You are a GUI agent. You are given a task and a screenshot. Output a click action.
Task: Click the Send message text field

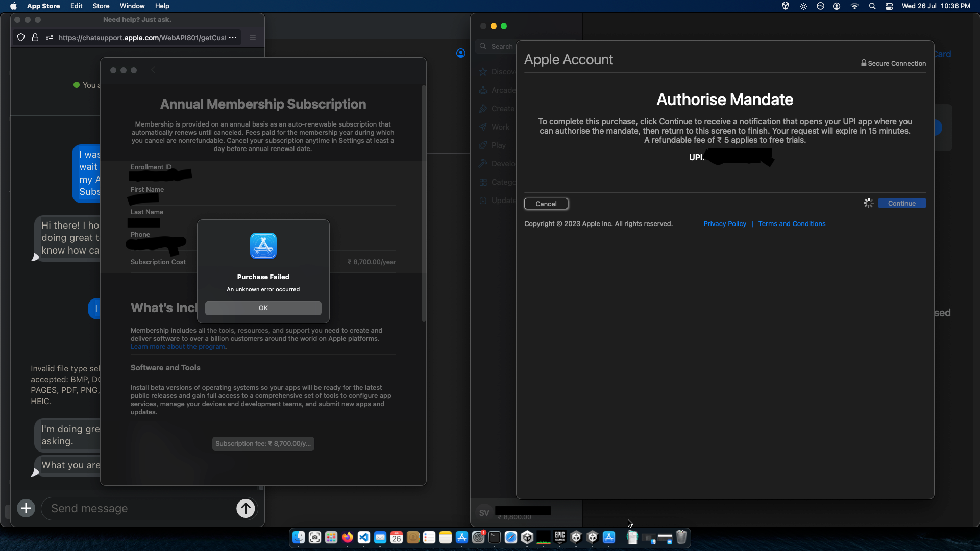[x=138, y=508]
